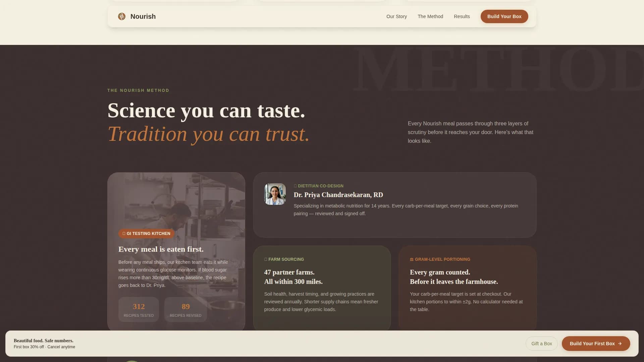Click the scale icon beside Gram-Level Portioning
Image resolution: width=644 pixels, height=362 pixels.
(x=412, y=259)
